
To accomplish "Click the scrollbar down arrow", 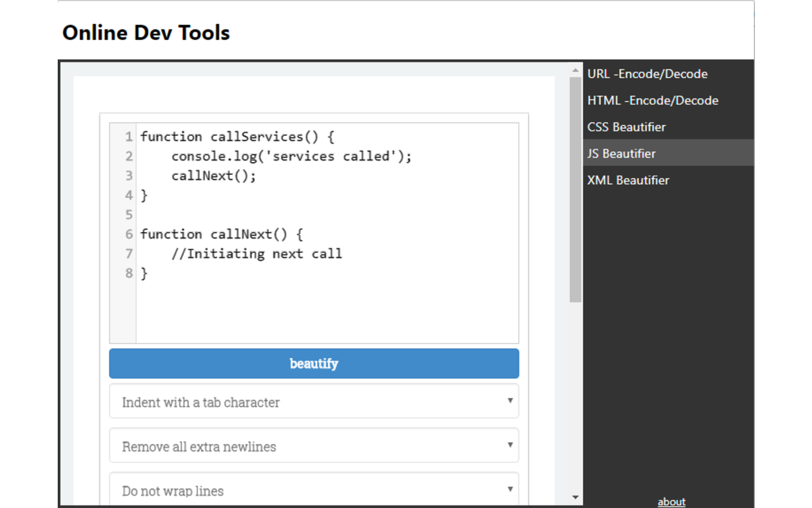I will tap(575, 498).
